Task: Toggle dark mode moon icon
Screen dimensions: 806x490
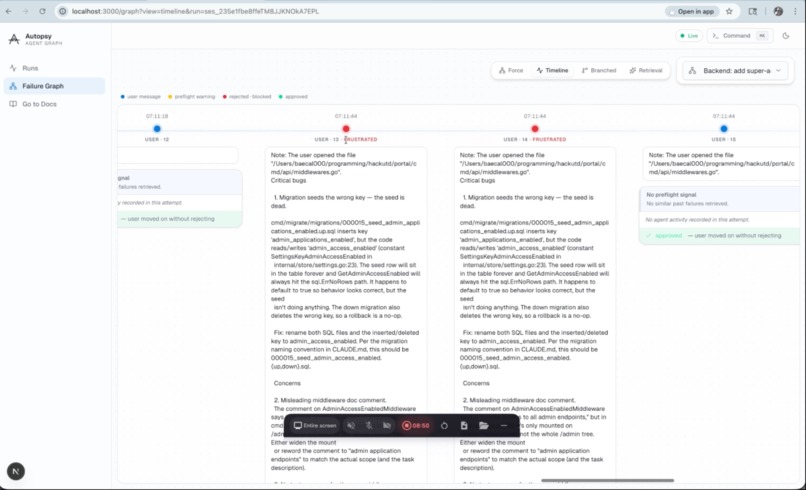Action: tap(785, 35)
